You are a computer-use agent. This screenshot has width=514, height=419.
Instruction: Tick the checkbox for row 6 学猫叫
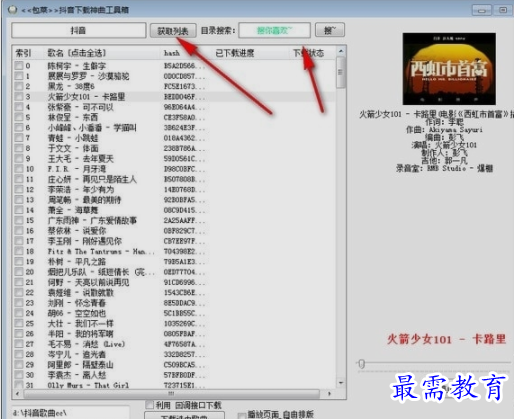[x=19, y=128]
